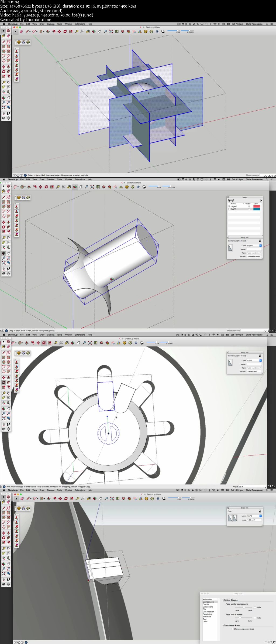The image size is (276, 644).
Task: Select Tape Measure in topmost screenshot's horizontal toolbar
Action: (77, 32)
